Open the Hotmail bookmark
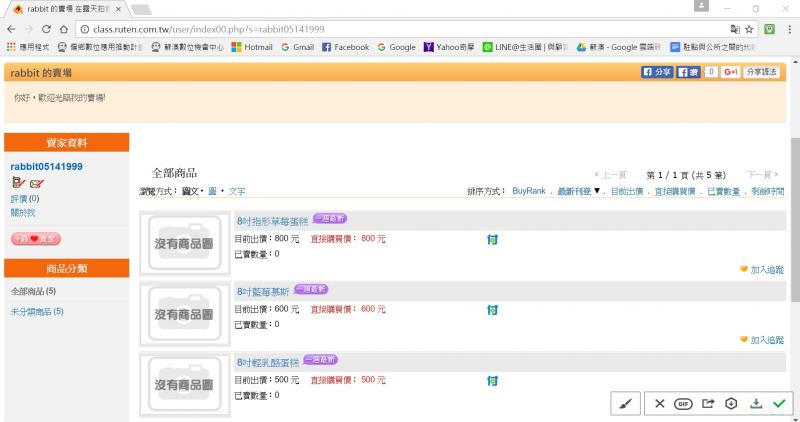The width and height of the screenshot is (800, 422). [x=252, y=47]
